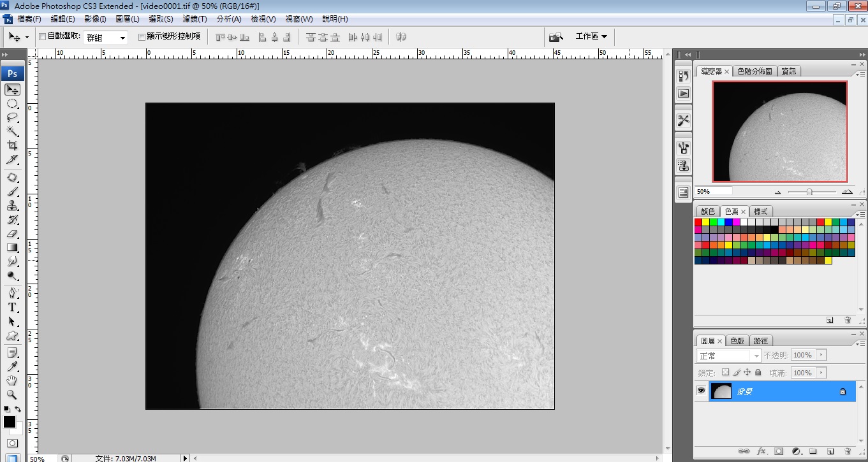Viewport: 868px width, 462px height.
Task: Click the navigator zoom percentage field
Action: (713, 191)
